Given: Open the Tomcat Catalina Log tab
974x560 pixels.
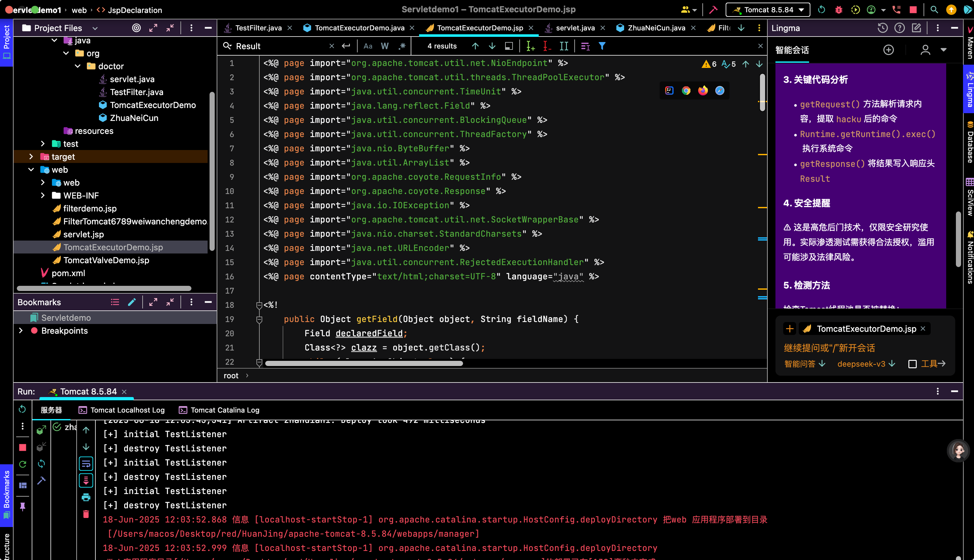Looking at the screenshot, I should point(220,410).
